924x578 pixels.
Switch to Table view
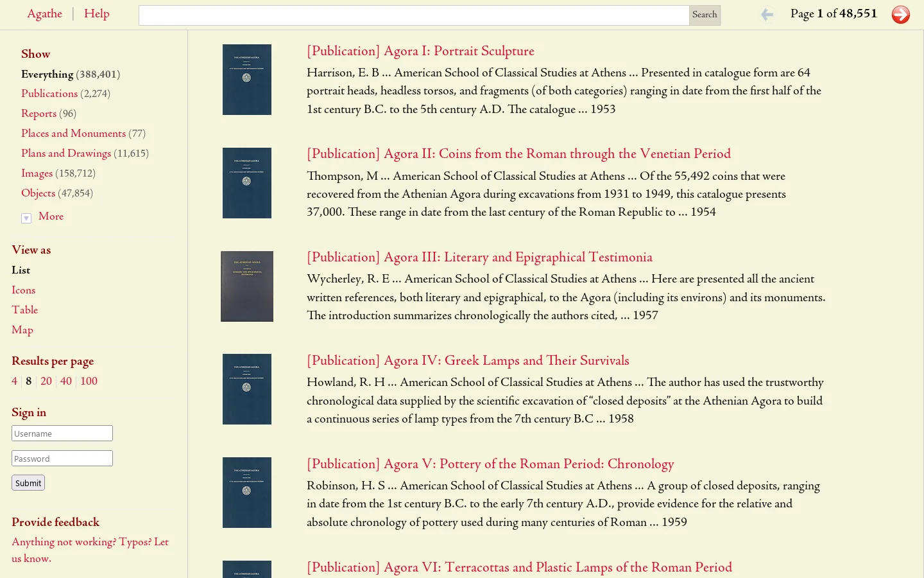click(24, 310)
